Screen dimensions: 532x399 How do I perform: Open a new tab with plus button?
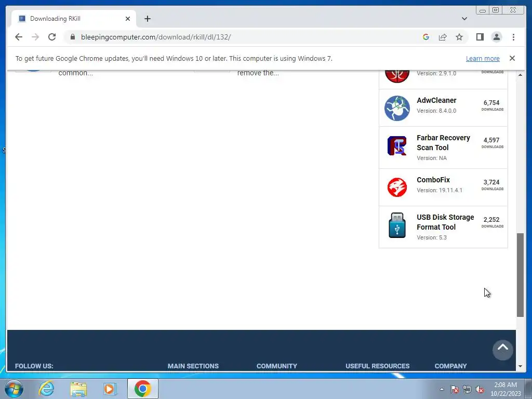tap(147, 19)
